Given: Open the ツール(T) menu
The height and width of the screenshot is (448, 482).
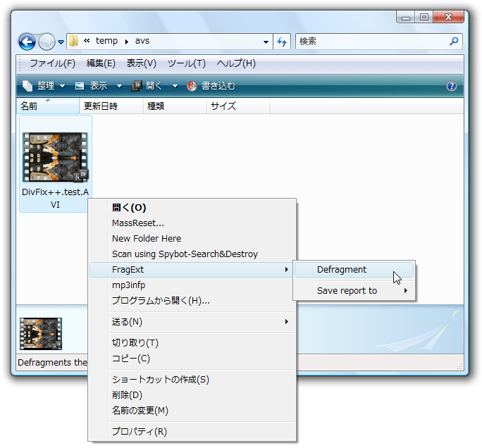Looking at the screenshot, I should [187, 63].
